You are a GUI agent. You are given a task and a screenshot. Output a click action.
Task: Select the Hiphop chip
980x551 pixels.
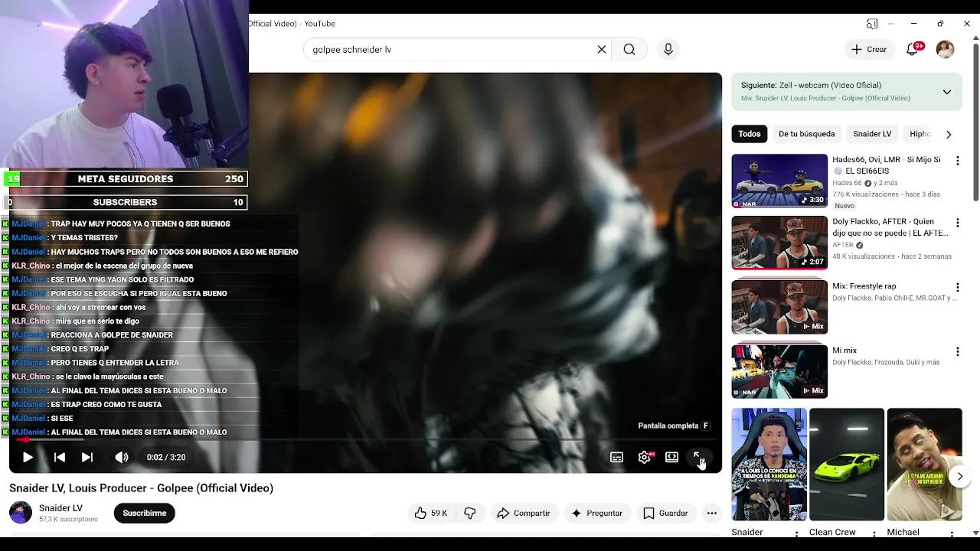920,134
